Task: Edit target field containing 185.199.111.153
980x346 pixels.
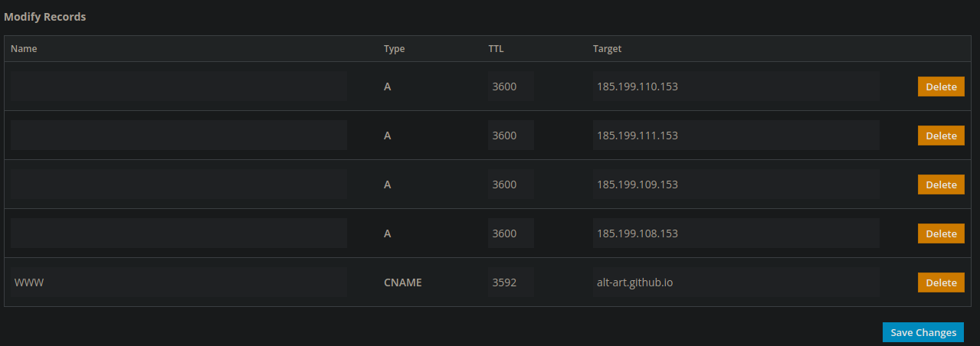Action: tap(736, 135)
